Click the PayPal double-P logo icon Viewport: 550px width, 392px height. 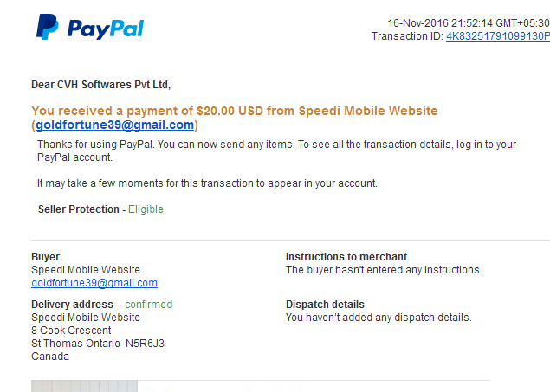click(x=48, y=27)
